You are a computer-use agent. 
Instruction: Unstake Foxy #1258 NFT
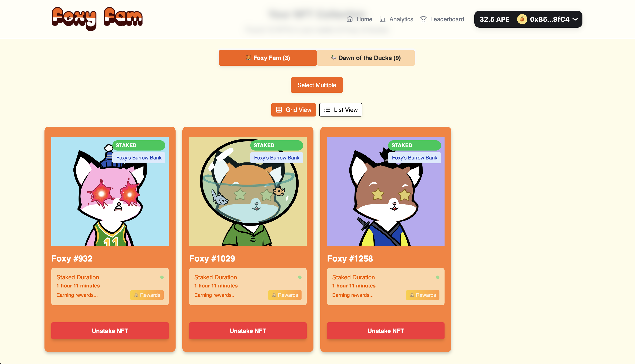tap(386, 331)
